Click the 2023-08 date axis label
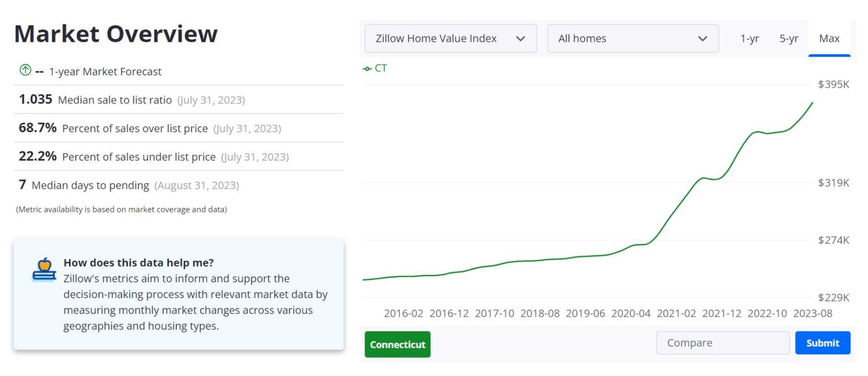Viewport: 868px width, 376px height. click(x=812, y=313)
